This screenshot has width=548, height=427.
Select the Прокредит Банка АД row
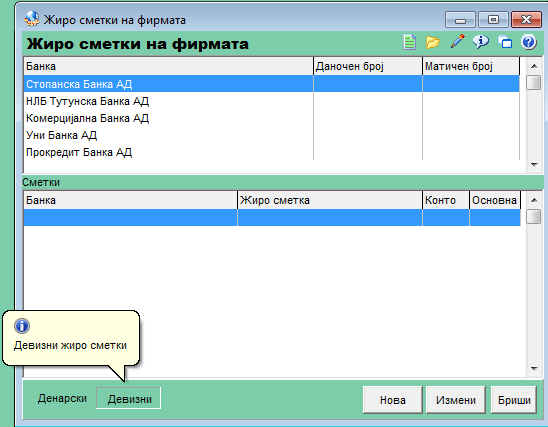(272, 152)
